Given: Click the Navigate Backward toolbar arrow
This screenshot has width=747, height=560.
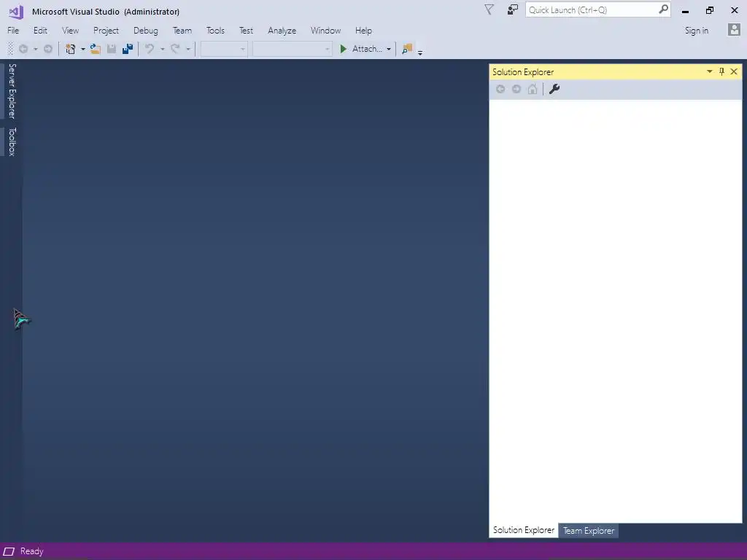Looking at the screenshot, I should coord(23,49).
